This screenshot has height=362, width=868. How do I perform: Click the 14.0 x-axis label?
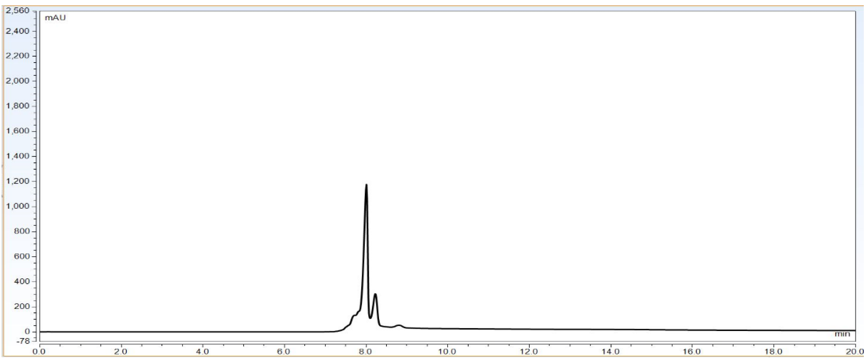610,352
